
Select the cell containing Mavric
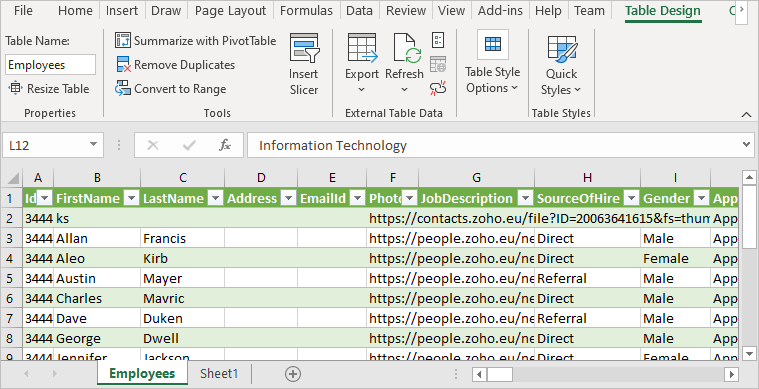pyautogui.click(x=182, y=299)
